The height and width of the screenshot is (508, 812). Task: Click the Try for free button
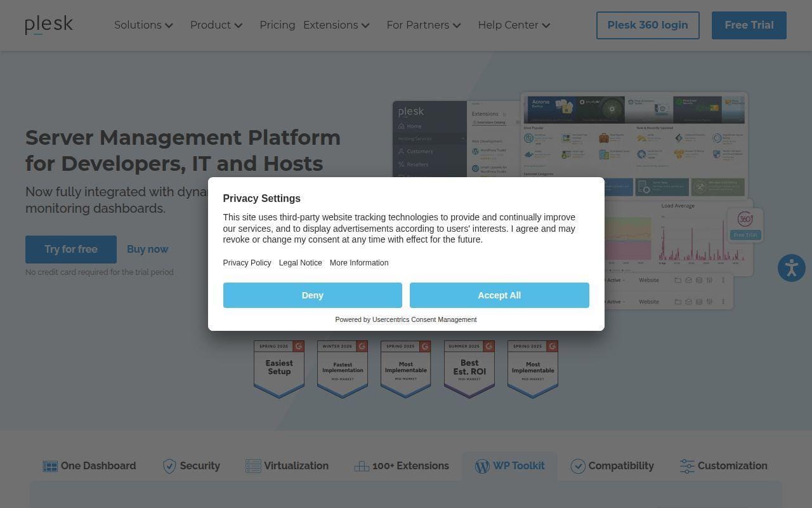71,250
